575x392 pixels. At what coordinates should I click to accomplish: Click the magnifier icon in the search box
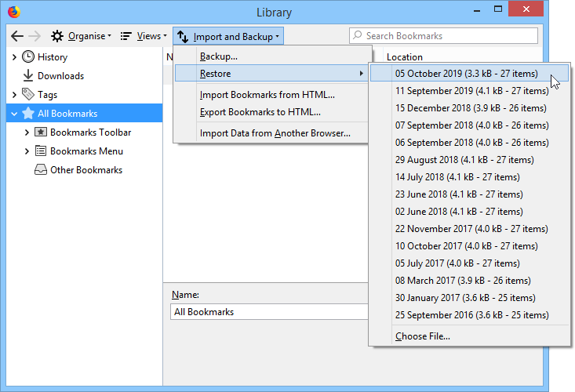(358, 35)
